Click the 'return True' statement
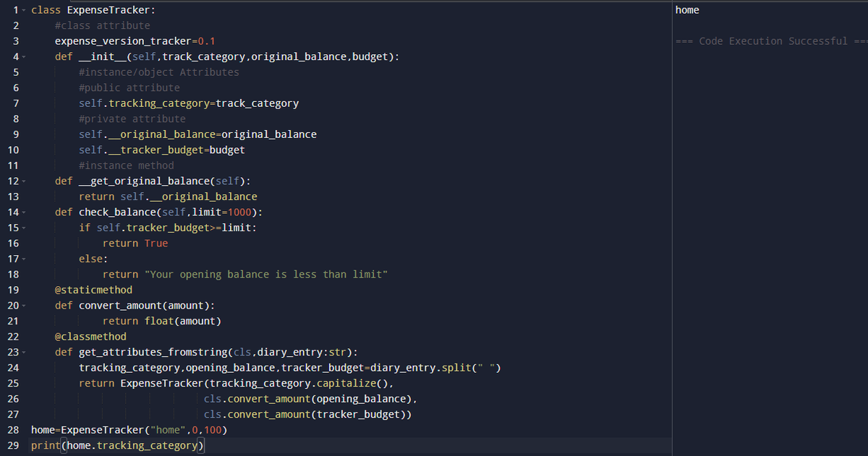The height and width of the screenshot is (456, 868). pos(135,244)
